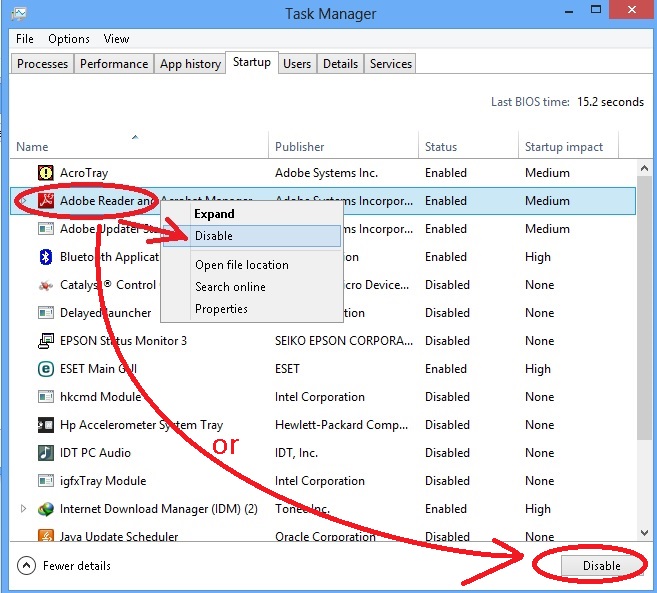Click the igfxTray Module icon

click(x=46, y=481)
